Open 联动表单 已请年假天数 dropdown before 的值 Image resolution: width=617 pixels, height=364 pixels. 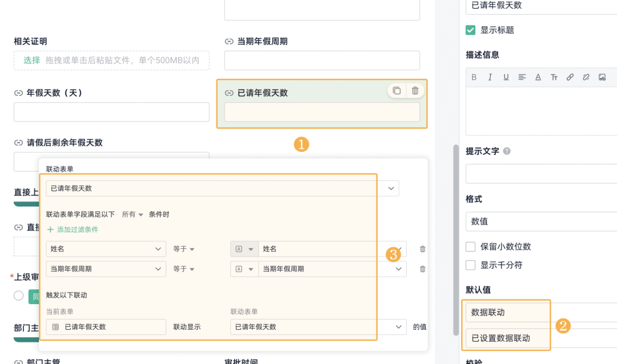point(318,327)
